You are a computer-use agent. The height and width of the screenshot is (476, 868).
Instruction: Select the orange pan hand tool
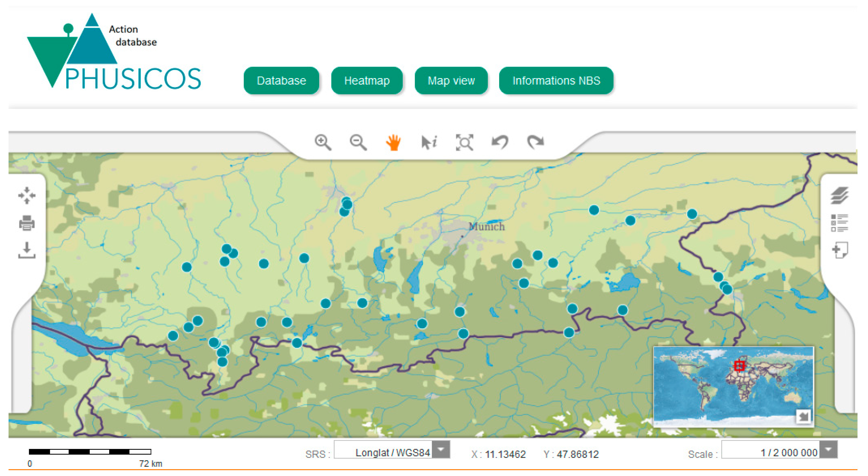(393, 142)
